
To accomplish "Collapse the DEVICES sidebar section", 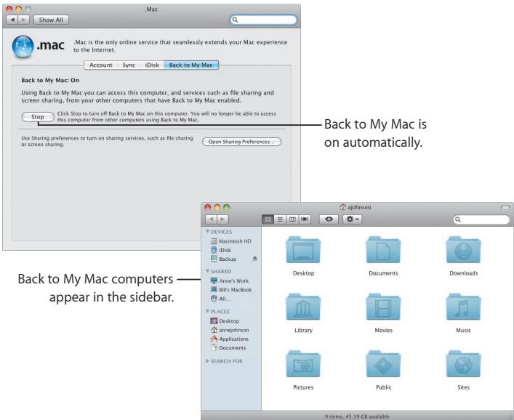I will tap(207, 231).
